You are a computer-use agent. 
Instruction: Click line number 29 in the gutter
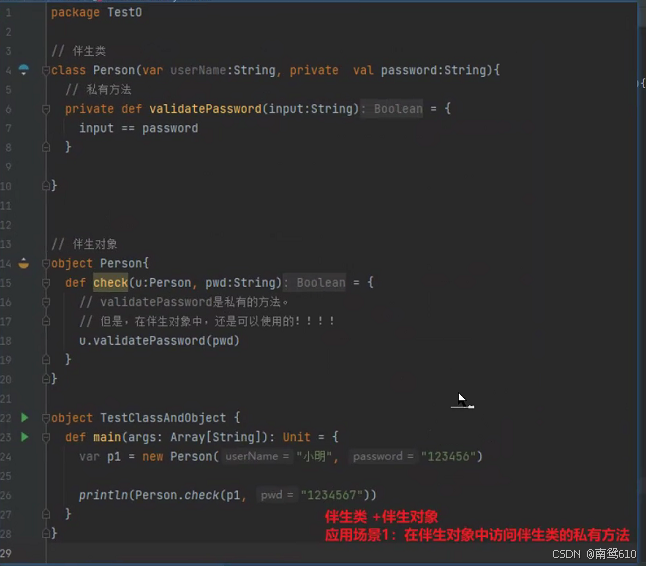point(6,553)
